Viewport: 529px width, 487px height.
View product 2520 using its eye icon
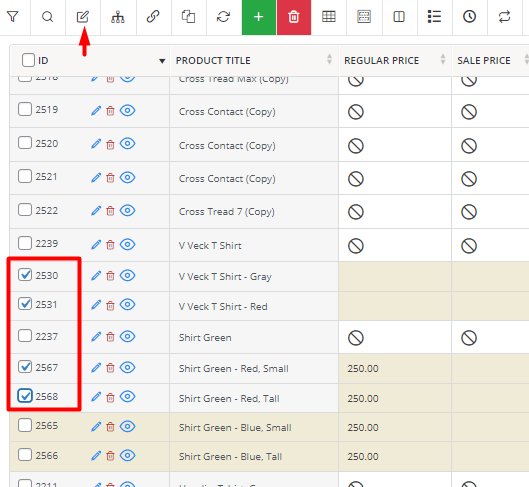coord(128,144)
